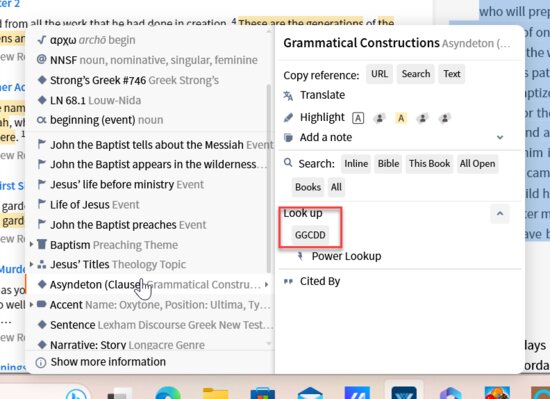Click the All search button

(336, 187)
